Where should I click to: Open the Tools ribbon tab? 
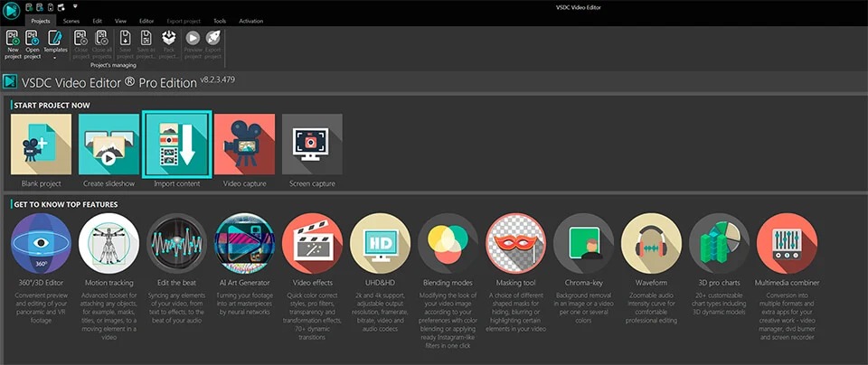coord(220,21)
